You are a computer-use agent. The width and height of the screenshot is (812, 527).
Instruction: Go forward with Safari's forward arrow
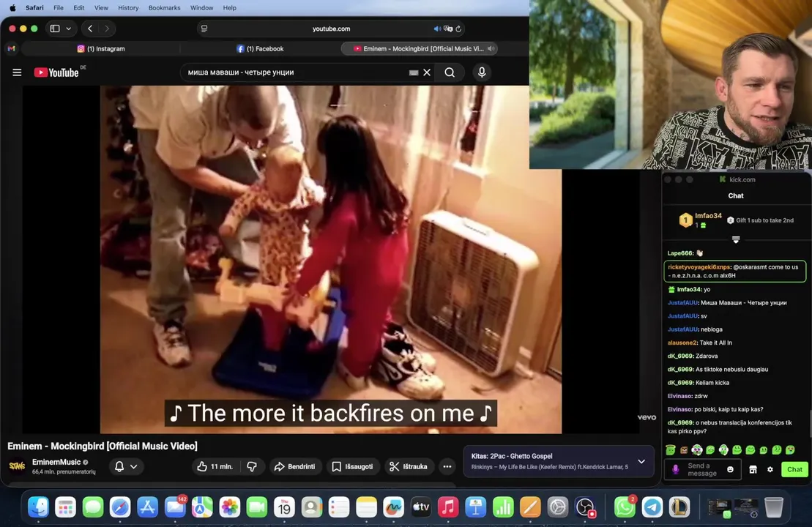[107, 29]
